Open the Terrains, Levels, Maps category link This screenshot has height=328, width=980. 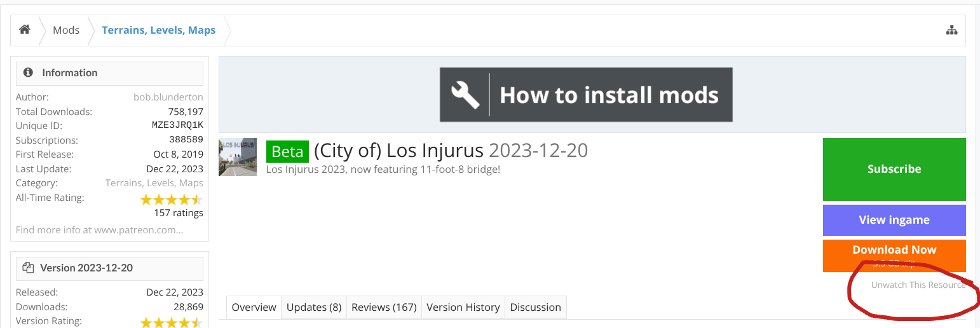click(154, 183)
